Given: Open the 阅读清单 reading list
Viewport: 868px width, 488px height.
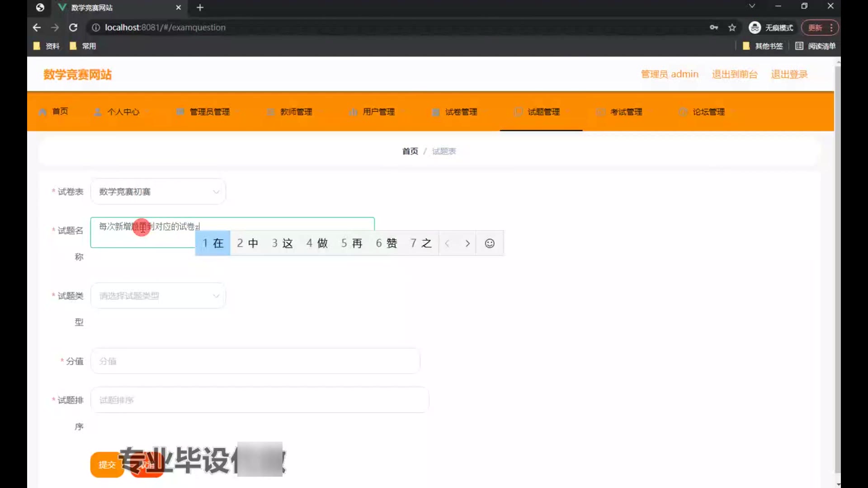Looking at the screenshot, I should [x=816, y=46].
